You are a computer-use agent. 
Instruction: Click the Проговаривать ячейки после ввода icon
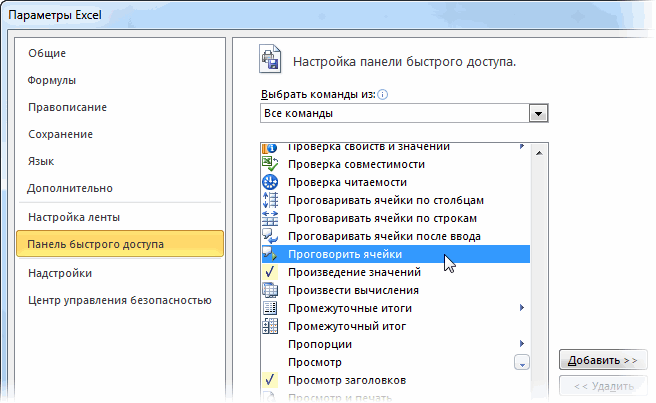click(270, 236)
